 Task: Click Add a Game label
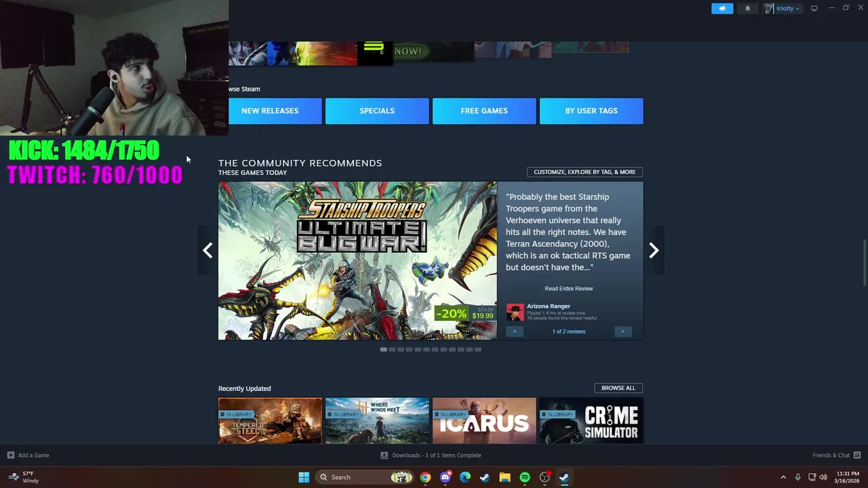pyautogui.click(x=34, y=455)
